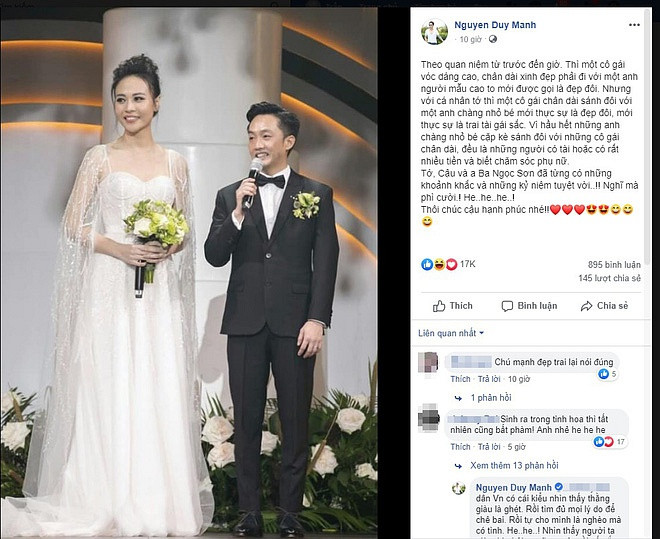The width and height of the screenshot is (660, 539).
Task: Click the reactions count 17 on the second comment
Action: click(x=610, y=442)
